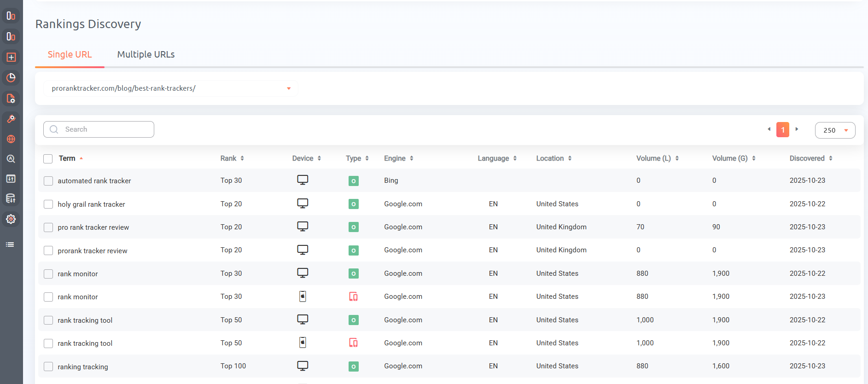Switch to the Multiple URLs tab
Viewport: 868px width, 384px height.
146,54
